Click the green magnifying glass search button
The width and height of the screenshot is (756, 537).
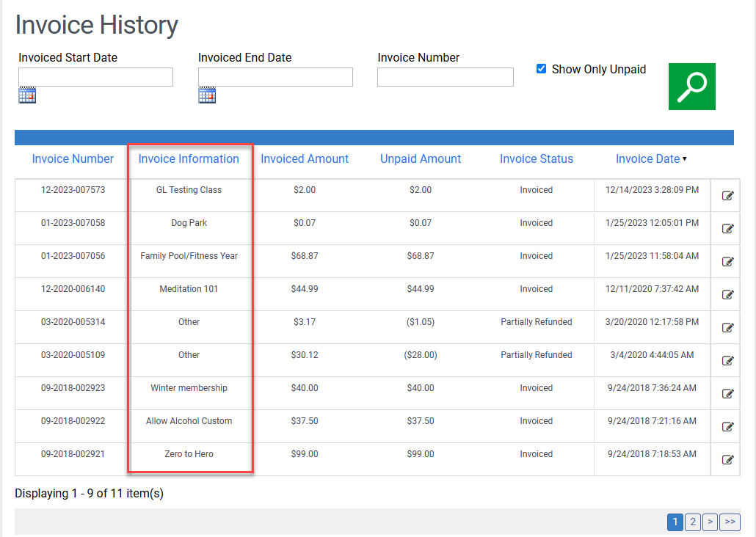pyautogui.click(x=691, y=87)
